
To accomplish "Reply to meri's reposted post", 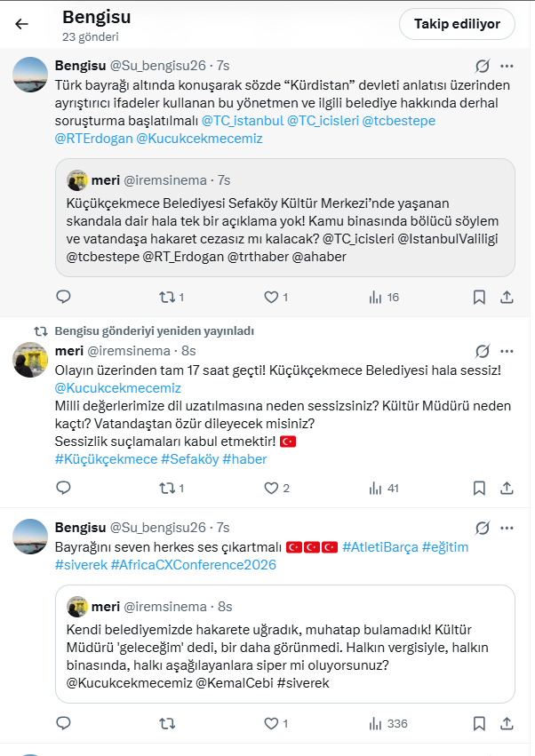I will (x=63, y=488).
